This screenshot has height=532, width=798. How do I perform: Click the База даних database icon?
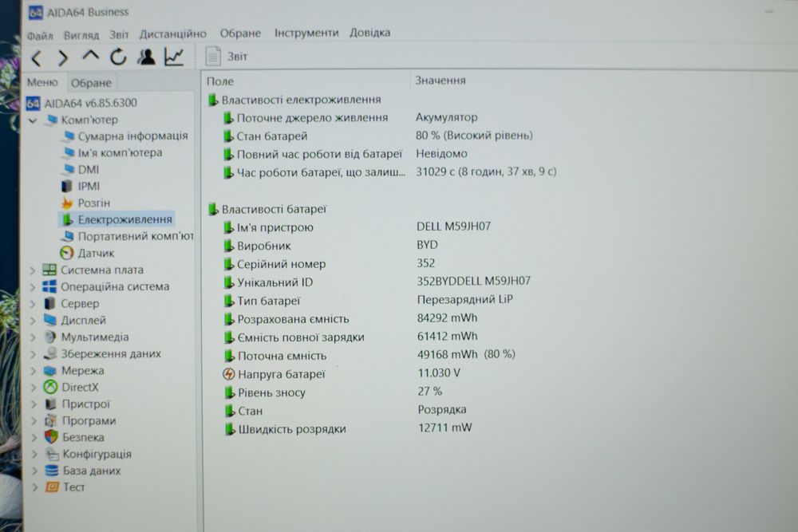(52, 471)
